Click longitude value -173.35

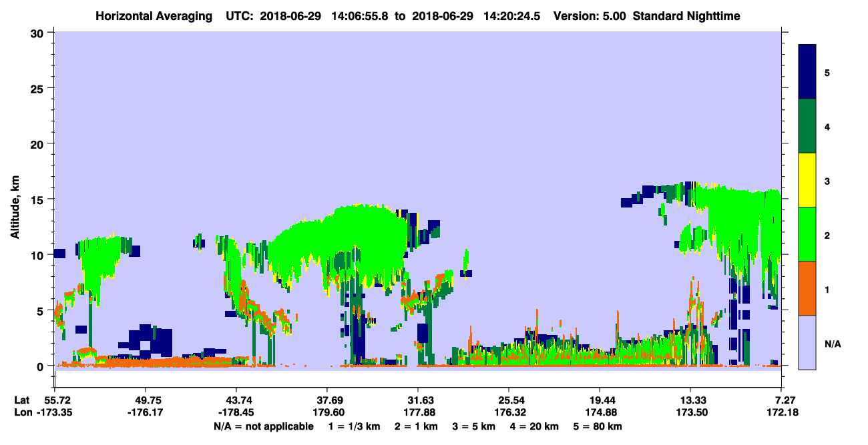[54, 413]
